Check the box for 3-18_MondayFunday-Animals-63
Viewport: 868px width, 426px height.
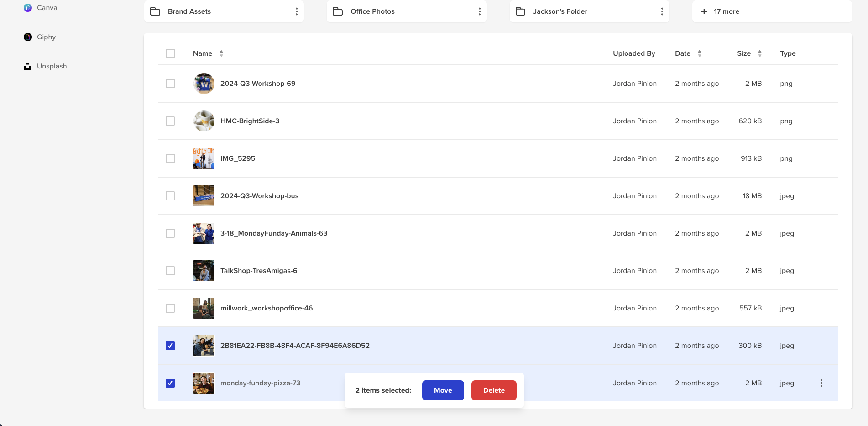point(170,233)
